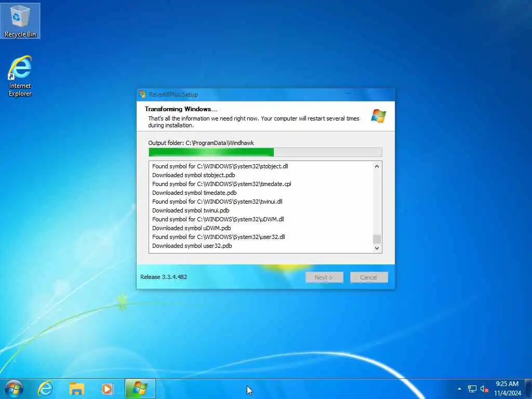Open File Explorer from the taskbar

click(77, 389)
